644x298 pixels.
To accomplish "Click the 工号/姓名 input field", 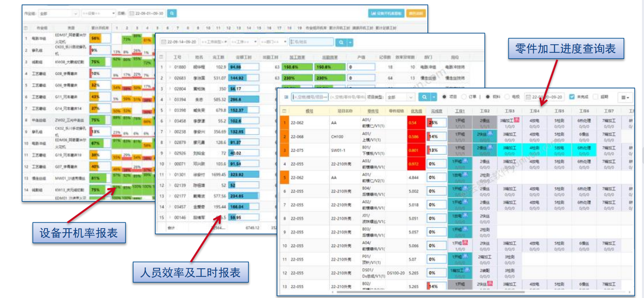I will (311, 42).
